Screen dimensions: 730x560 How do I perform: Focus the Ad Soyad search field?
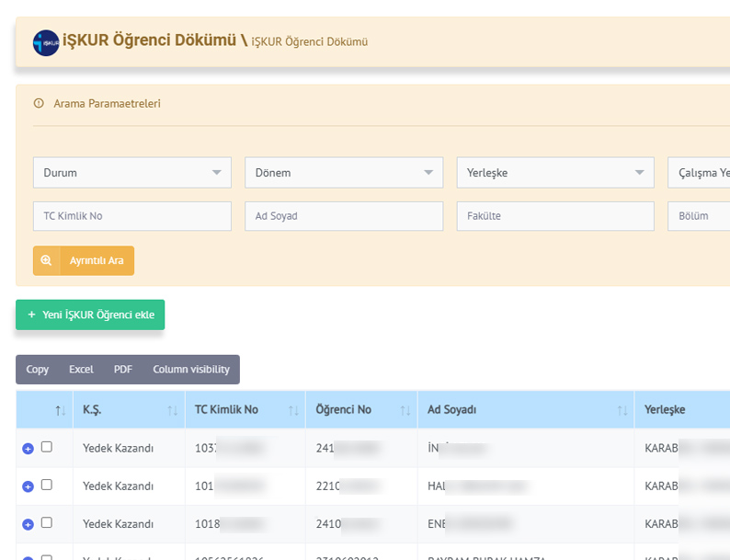[x=344, y=216]
